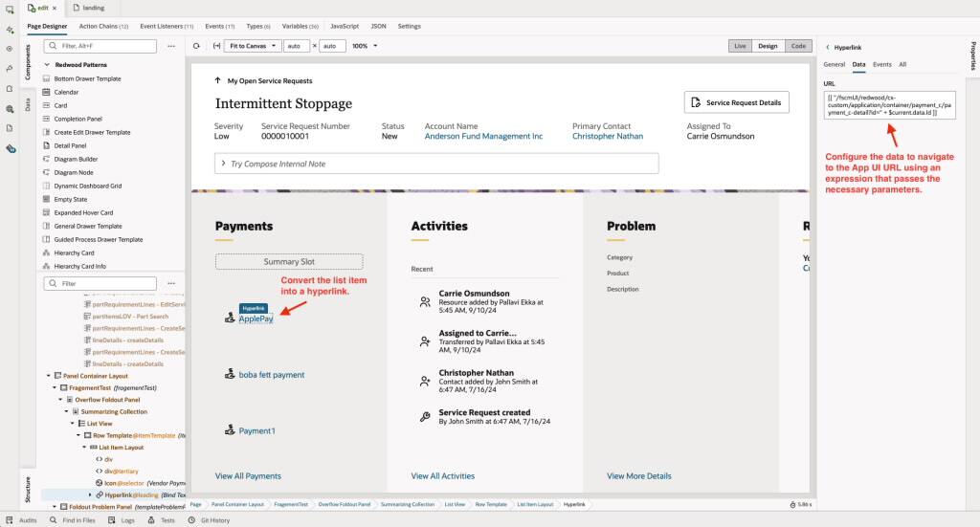Click the Detail Panel component icon
Viewport: 980px width, 527px height.
tap(46, 145)
